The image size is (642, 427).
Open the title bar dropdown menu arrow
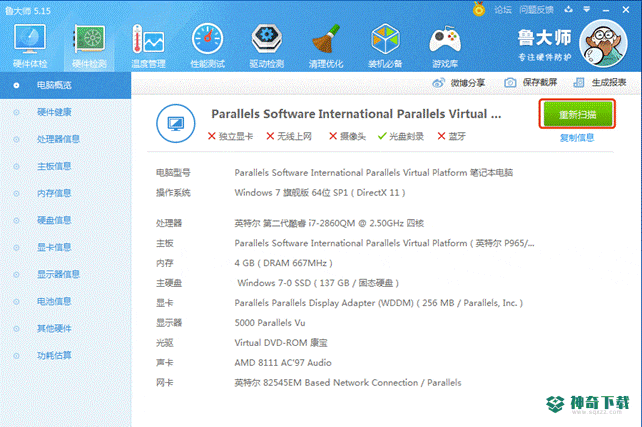coord(587,9)
